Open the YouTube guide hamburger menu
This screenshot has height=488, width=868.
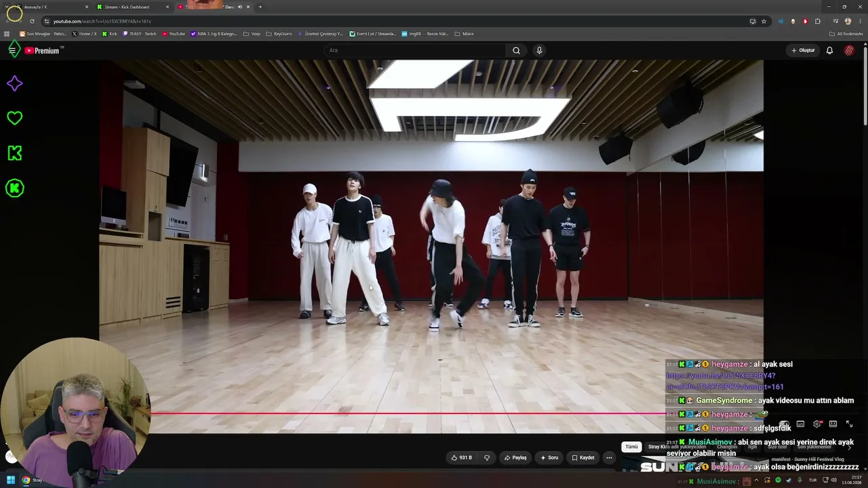coord(12,50)
